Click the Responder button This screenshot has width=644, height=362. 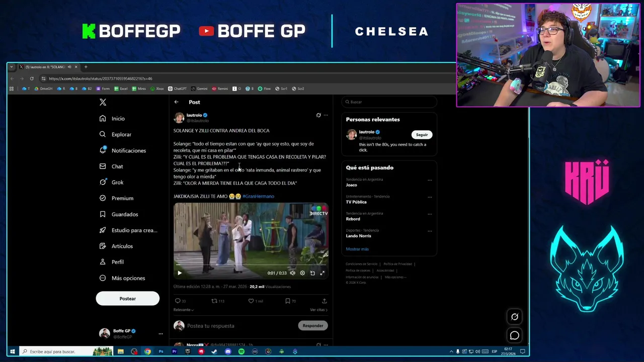pyautogui.click(x=313, y=326)
